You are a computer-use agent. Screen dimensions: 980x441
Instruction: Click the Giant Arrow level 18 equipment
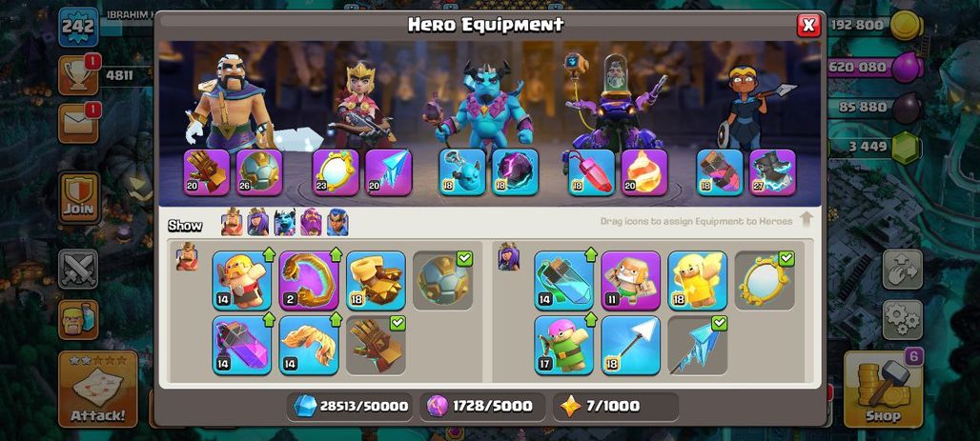(631, 345)
